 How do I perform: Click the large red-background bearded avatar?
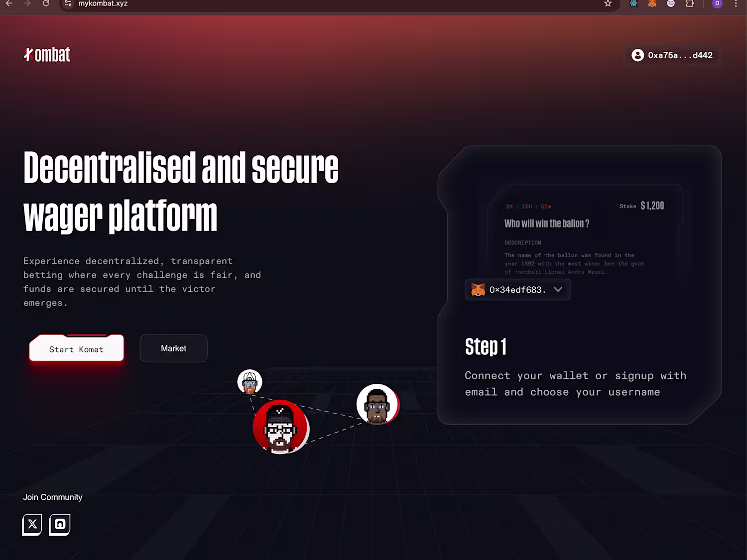(x=280, y=427)
